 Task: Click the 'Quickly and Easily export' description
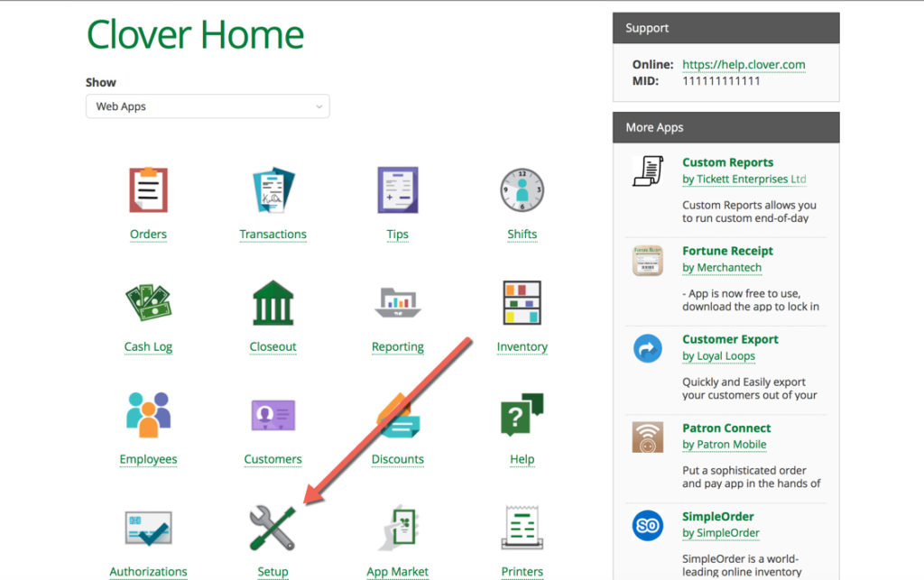click(750, 389)
